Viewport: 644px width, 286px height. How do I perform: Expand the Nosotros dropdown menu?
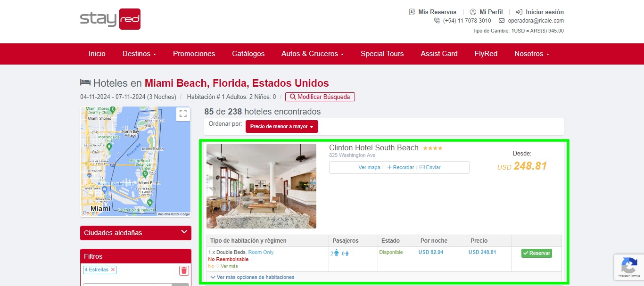click(532, 54)
